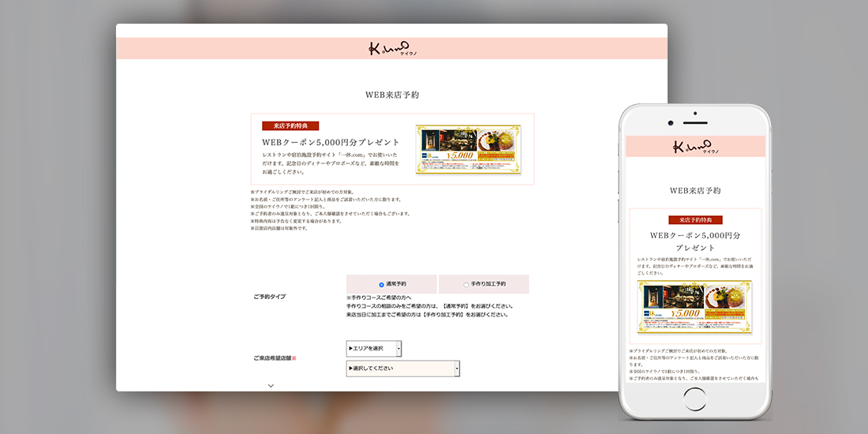
Task: Click the ご来店希望店舗 label
Action: click(275, 359)
